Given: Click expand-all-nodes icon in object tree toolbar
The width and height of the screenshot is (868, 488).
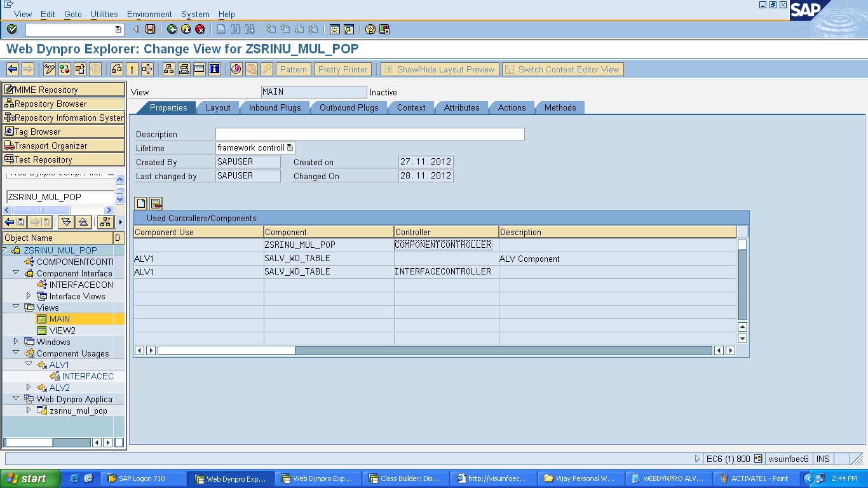Looking at the screenshot, I should pos(66,222).
